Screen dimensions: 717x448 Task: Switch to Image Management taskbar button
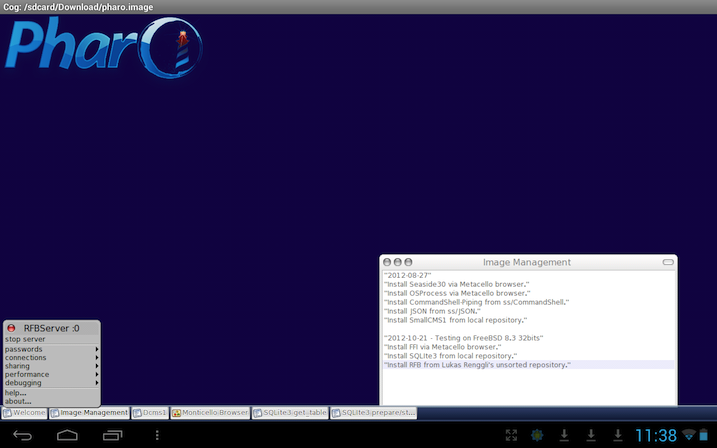click(x=90, y=413)
